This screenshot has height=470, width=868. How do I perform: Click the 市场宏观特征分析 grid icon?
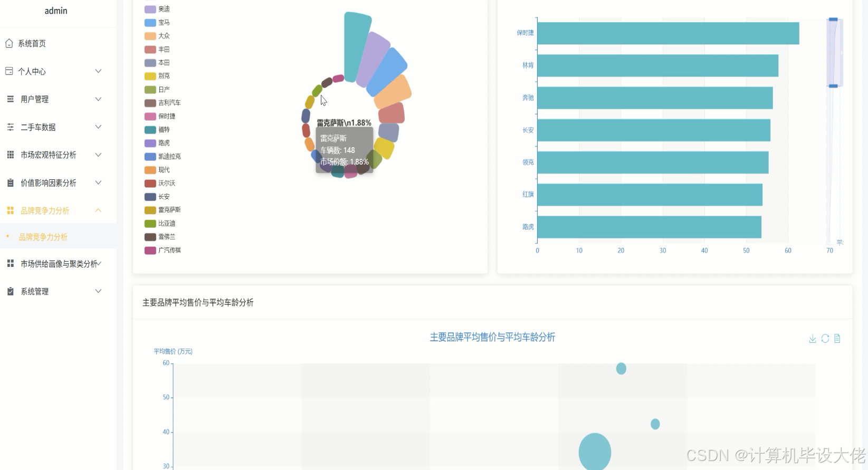10,155
